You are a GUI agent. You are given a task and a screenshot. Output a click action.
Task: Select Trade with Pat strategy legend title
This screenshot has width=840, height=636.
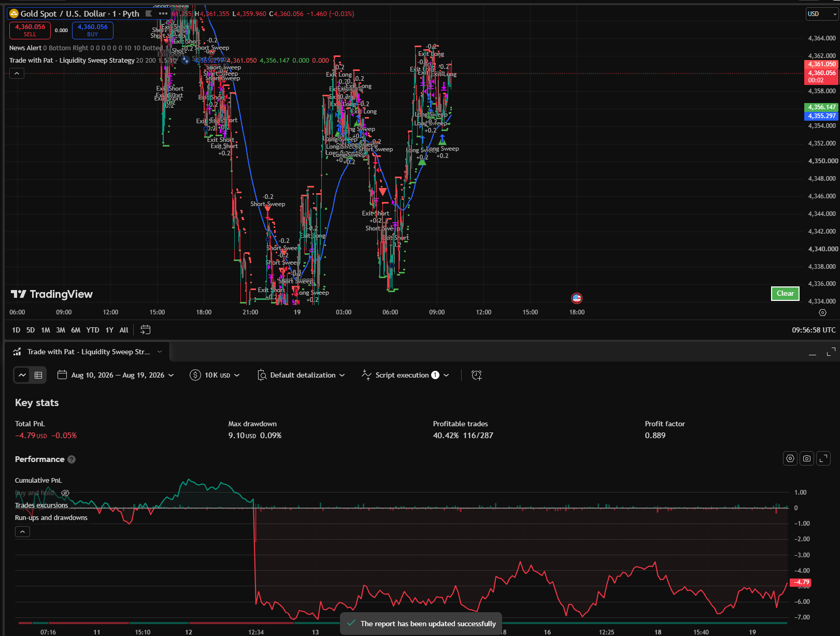[72, 60]
